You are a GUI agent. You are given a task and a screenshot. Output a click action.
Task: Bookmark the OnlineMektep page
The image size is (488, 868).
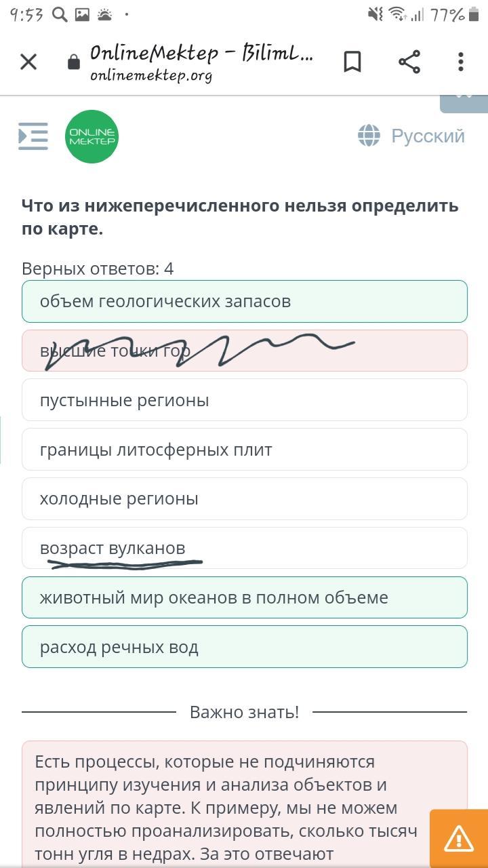click(x=352, y=62)
